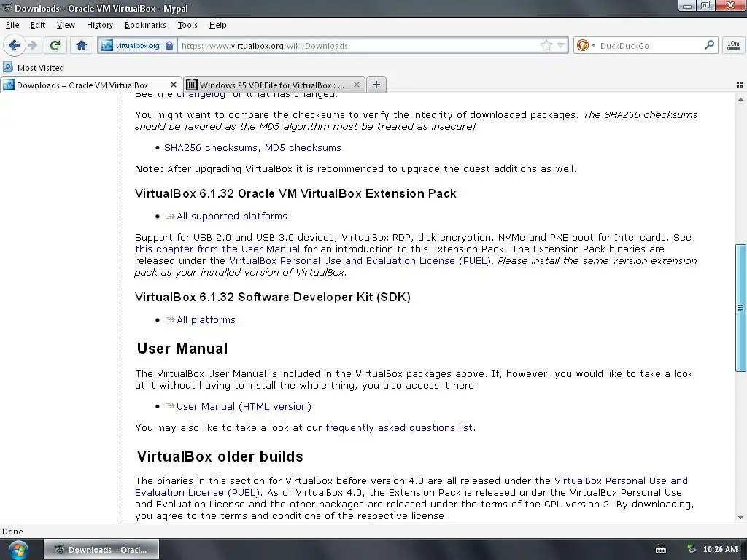Image resolution: width=747 pixels, height=560 pixels.
Task: Click the vertical scrollbar thumb
Action: (x=740, y=308)
